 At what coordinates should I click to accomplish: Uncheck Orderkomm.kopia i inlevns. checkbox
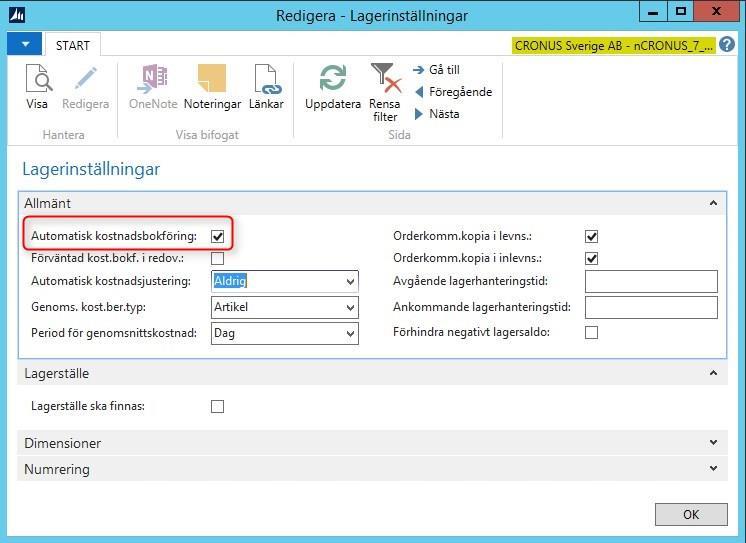pos(591,258)
